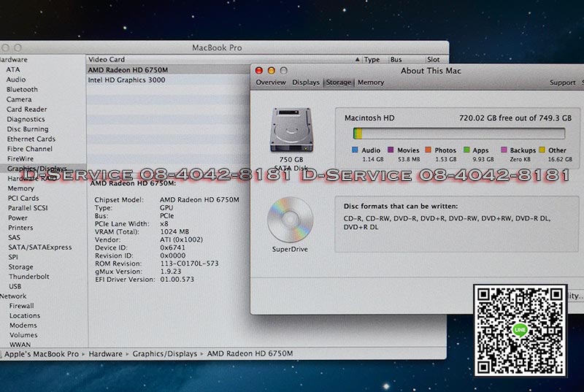Viewport: 584px width, 392px height.
Task: Click the Audio blue legend swatch
Action: click(355, 150)
